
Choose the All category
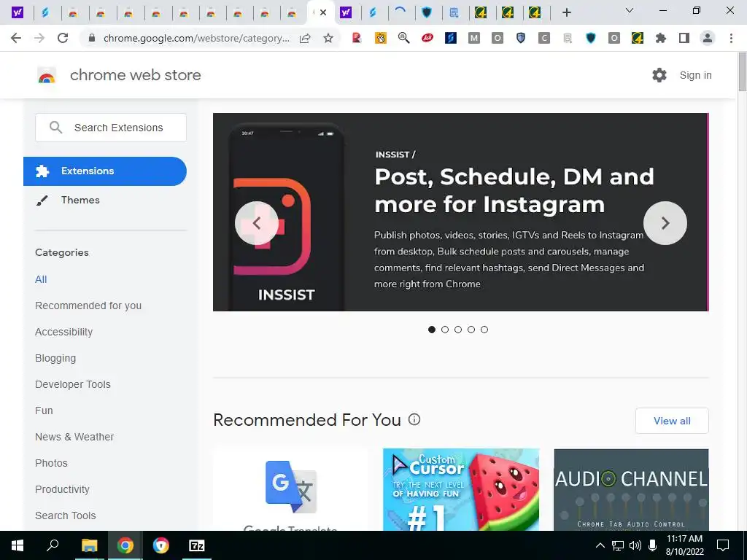point(41,279)
